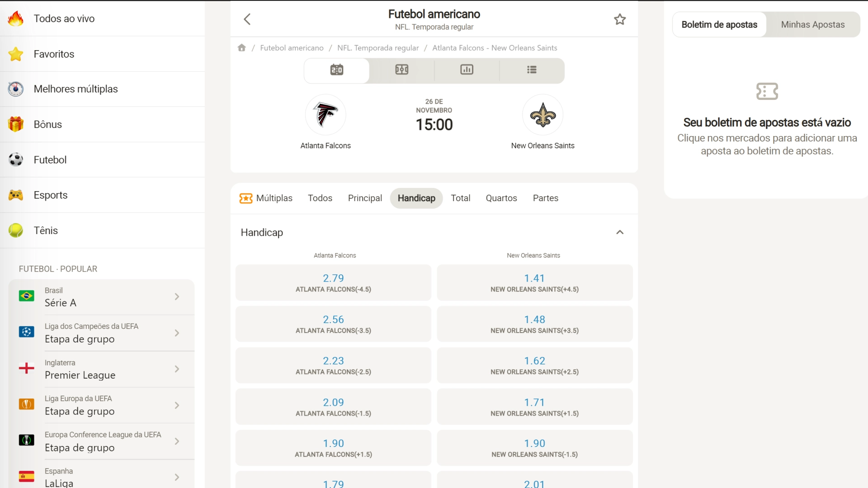Screen dimensions: 868x488
Task: Click the back arrow icon
Action: click(247, 19)
